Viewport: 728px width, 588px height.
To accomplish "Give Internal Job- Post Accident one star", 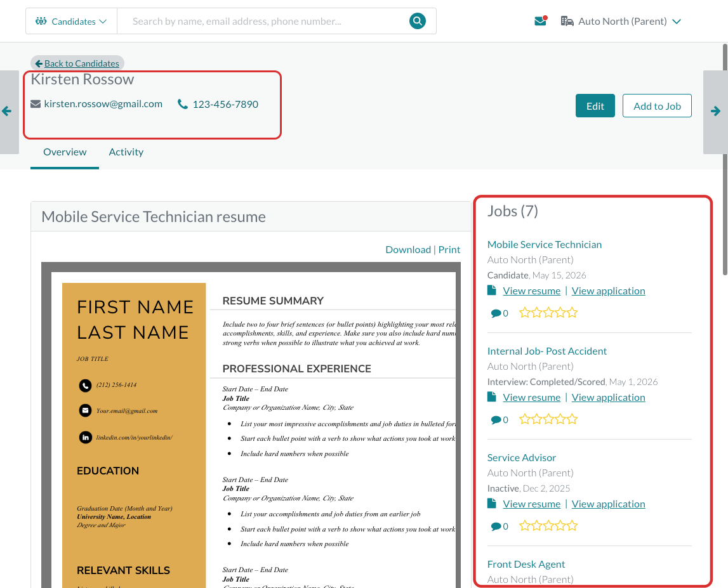I will point(525,419).
